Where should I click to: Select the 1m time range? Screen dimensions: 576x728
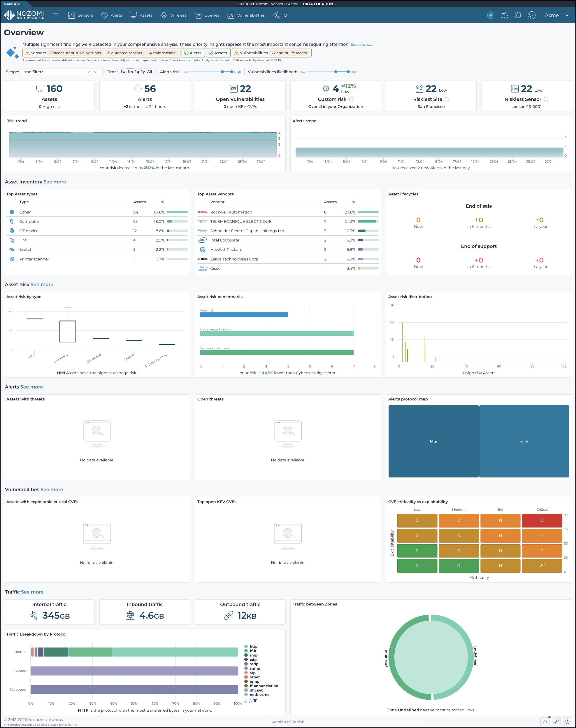(130, 71)
